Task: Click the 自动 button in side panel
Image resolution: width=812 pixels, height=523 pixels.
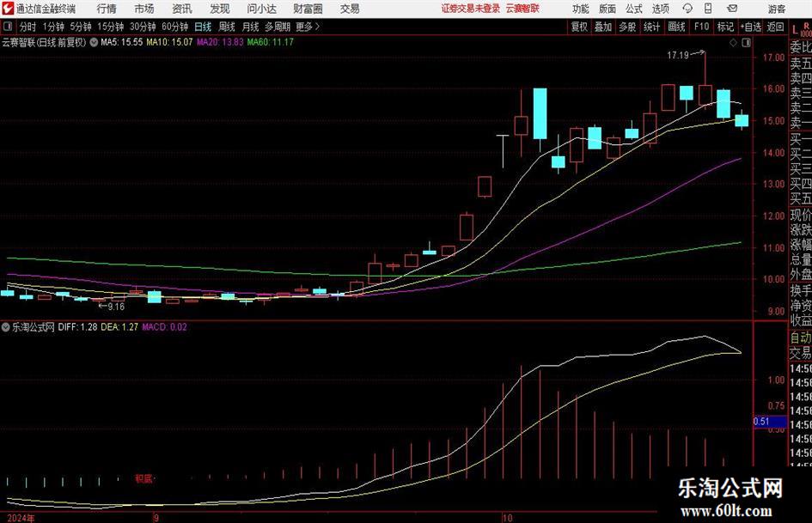Action: point(801,338)
